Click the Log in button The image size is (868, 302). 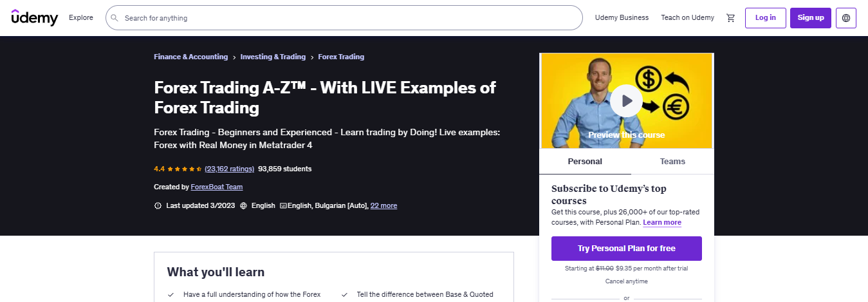pyautogui.click(x=766, y=18)
